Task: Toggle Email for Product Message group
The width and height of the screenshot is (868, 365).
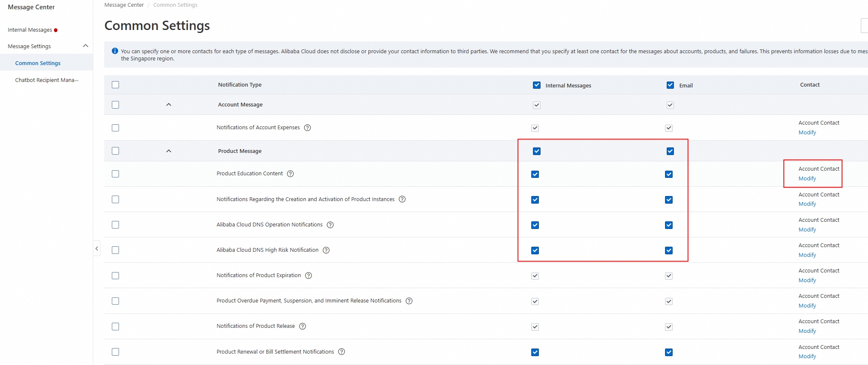Action: (x=670, y=151)
